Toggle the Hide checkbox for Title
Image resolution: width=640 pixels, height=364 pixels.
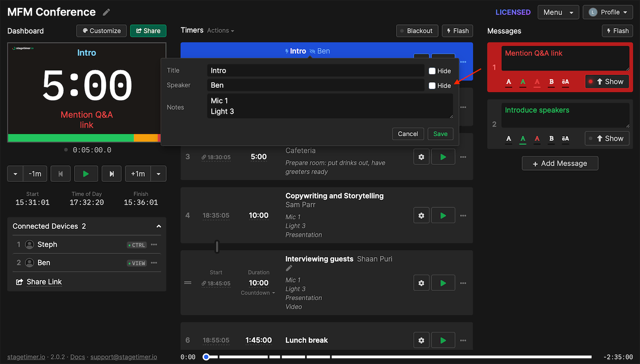tap(432, 71)
